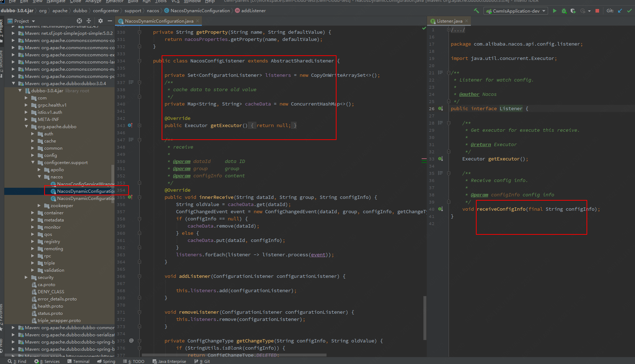
Task: Switch to the Listener.java tab
Action: point(449,21)
